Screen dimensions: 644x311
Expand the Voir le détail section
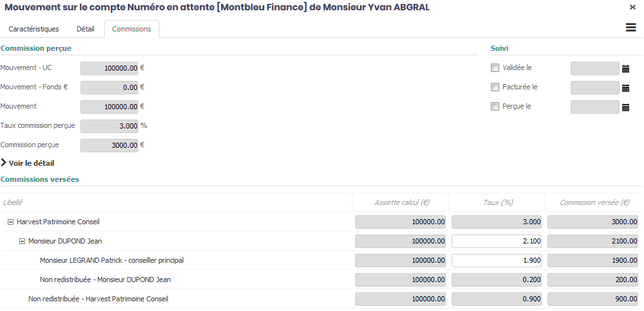coord(28,163)
